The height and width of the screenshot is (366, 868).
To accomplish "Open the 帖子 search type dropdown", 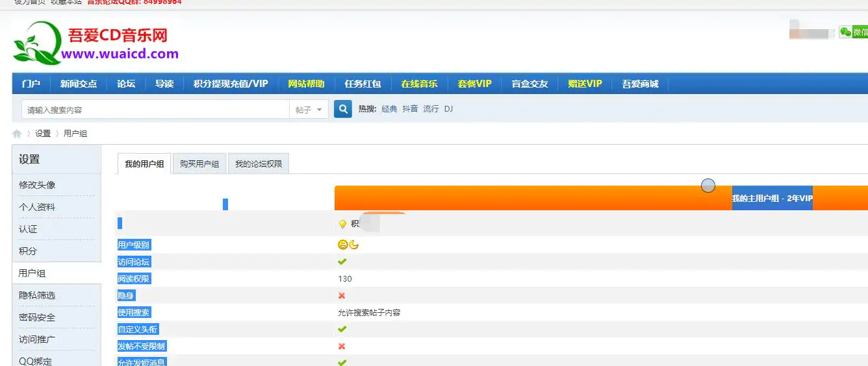I will pos(308,110).
